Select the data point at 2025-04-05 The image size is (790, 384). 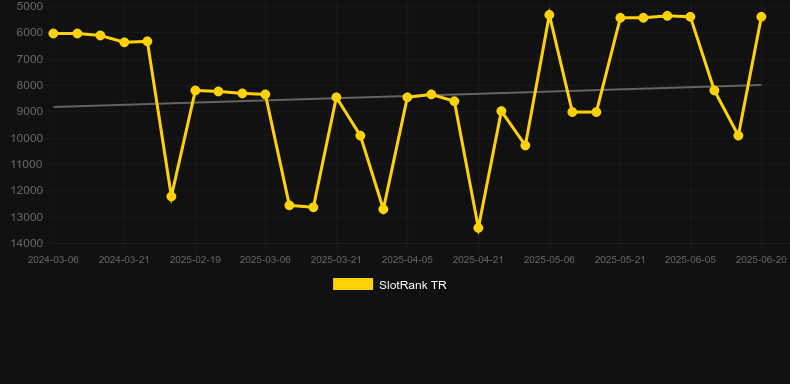[408, 97]
